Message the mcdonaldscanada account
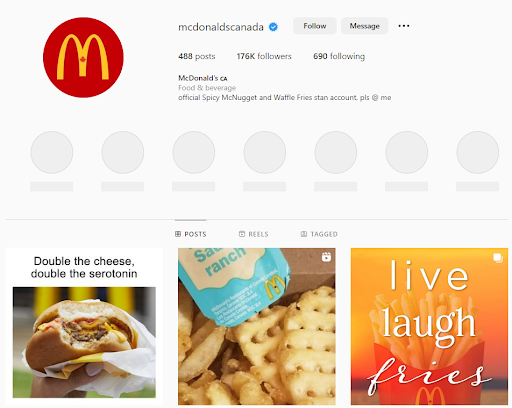 coord(364,26)
